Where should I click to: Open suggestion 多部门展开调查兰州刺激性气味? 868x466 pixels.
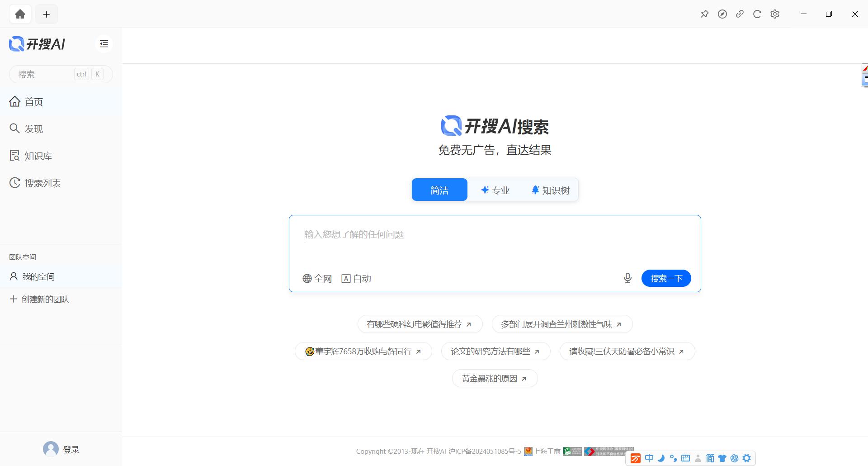(x=562, y=324)
